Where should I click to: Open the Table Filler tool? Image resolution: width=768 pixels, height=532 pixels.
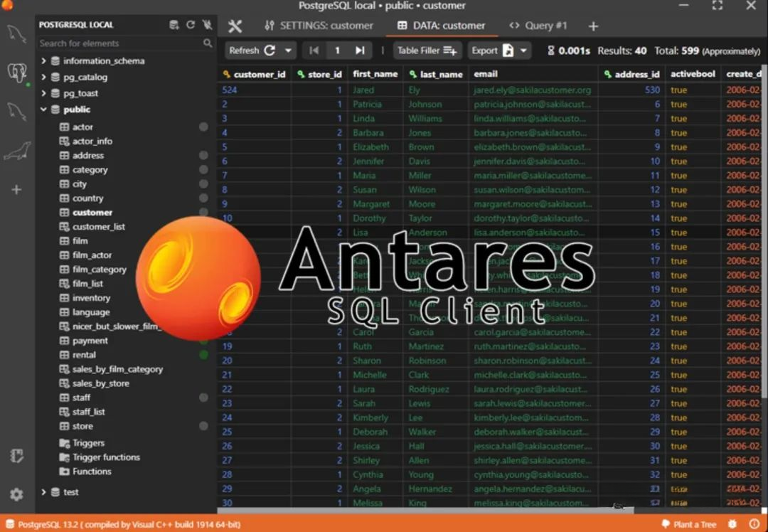pyautogui.click(x=427, y=50)
